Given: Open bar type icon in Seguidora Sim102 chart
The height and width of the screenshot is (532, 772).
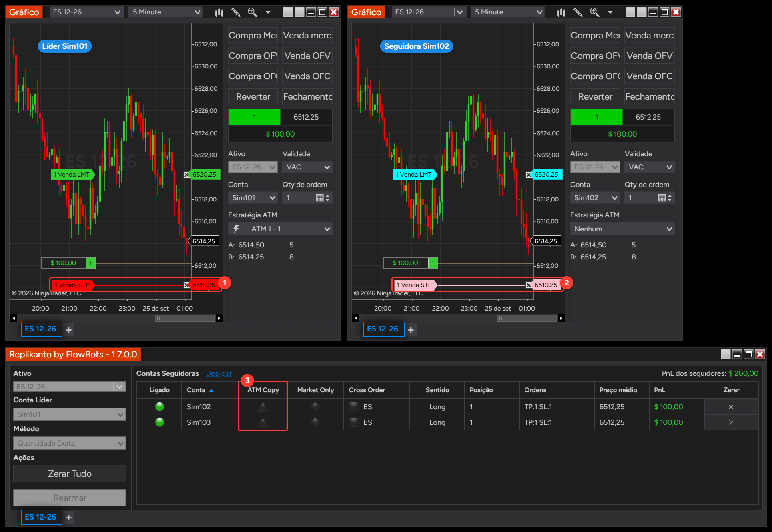Looking at the screenshot, I should (561, 12).
